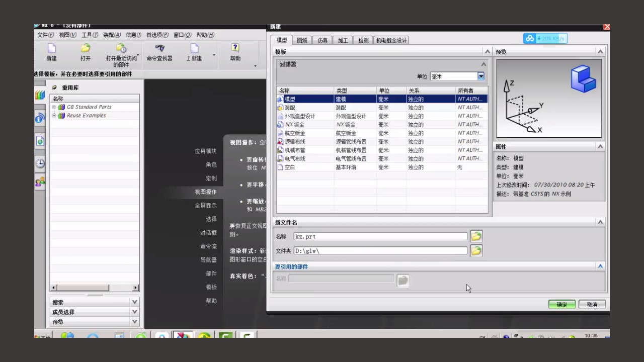Select the 空白 blank template icon
The image size is (644, 362).
point(280,167)
